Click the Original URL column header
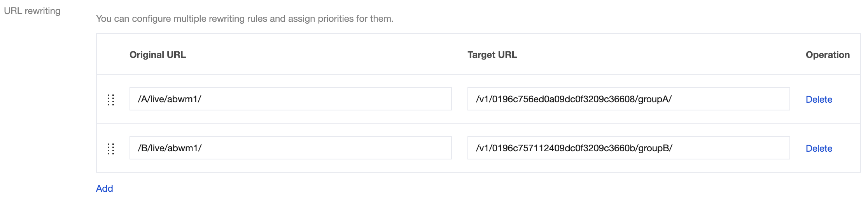868x203 pixels. (x=157, y=55)
